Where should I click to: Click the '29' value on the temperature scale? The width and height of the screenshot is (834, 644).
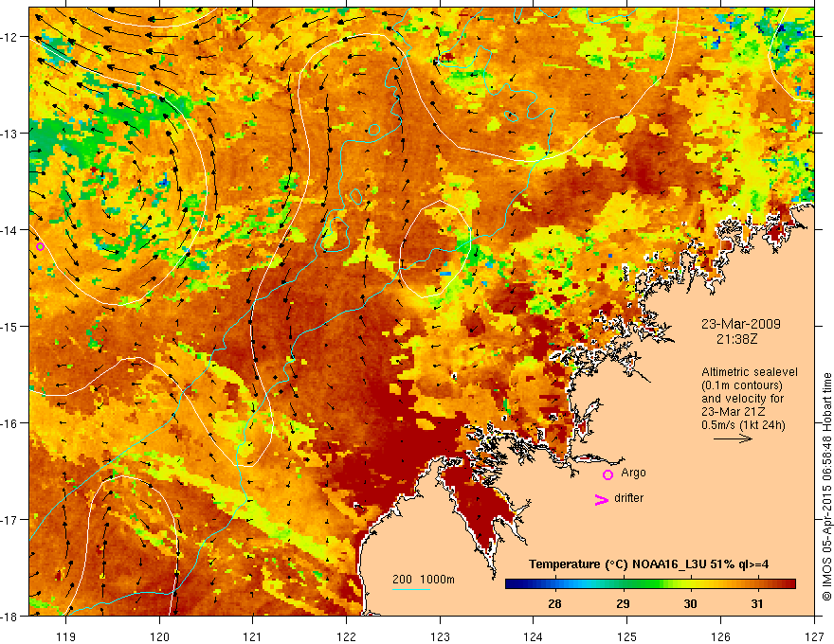coord(623,604)
